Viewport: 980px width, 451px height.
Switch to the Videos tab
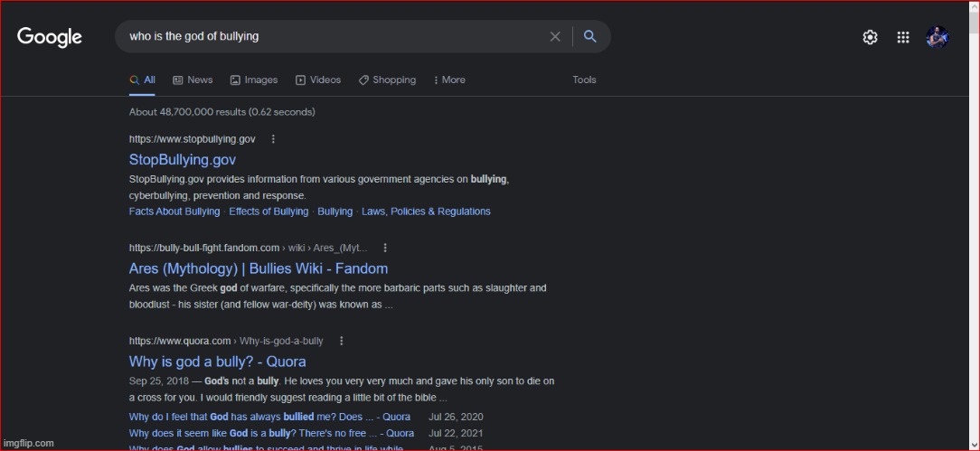(318, 80)
